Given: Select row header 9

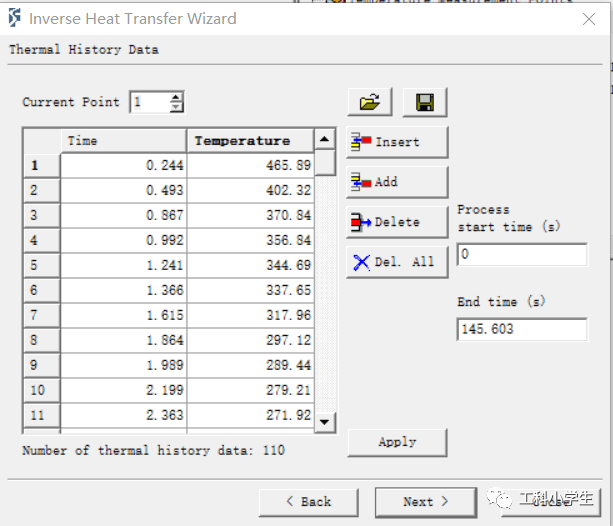Looking at the screenshot, I should tap(42, 366).
